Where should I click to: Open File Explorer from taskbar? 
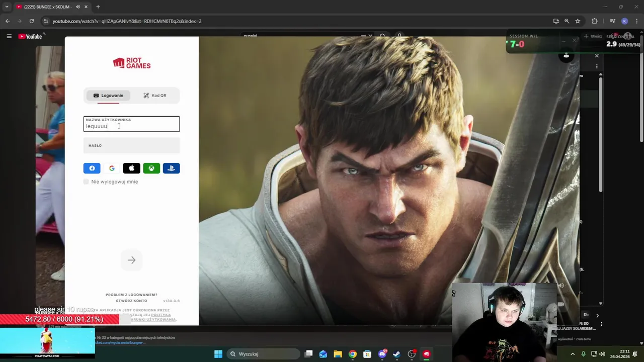(x=338, y=354)
